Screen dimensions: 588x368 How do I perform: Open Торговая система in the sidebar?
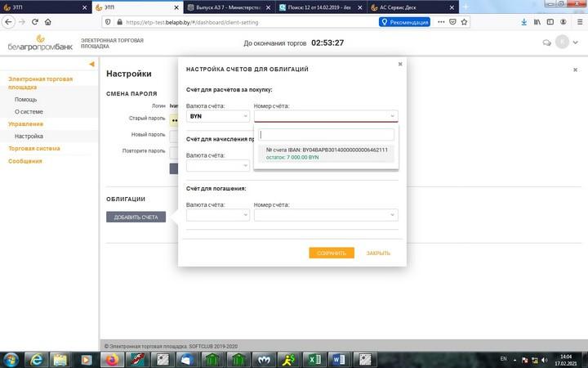pyautogui.click(x=34, y=149)
